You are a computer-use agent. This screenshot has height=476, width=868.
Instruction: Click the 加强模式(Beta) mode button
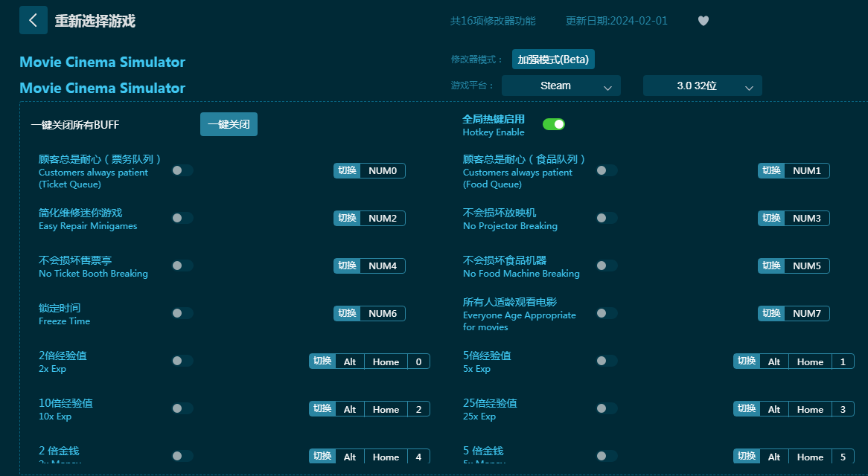[553, 59]
